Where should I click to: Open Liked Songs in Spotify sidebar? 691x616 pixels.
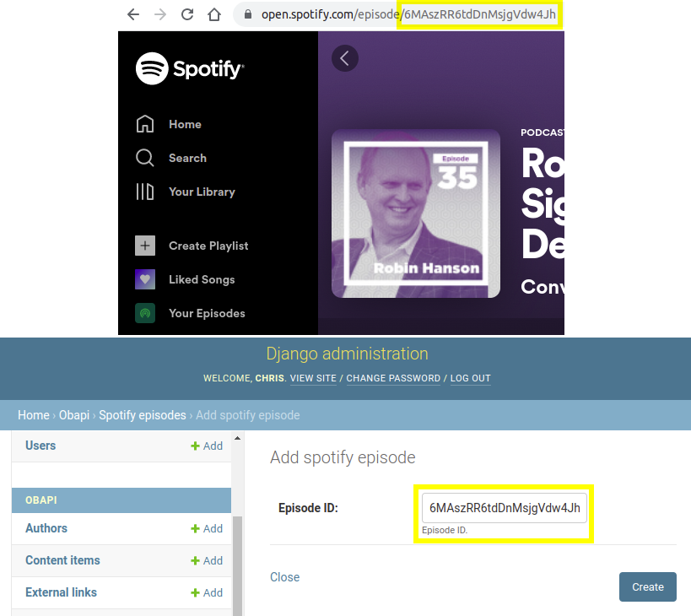click(x=202, y=280)
